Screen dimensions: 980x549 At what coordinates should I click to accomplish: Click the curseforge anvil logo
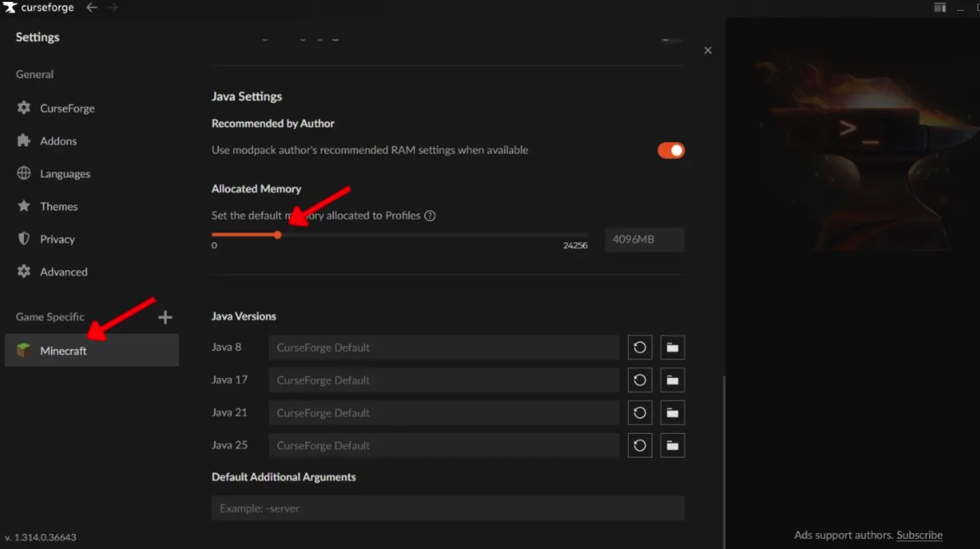10,7
